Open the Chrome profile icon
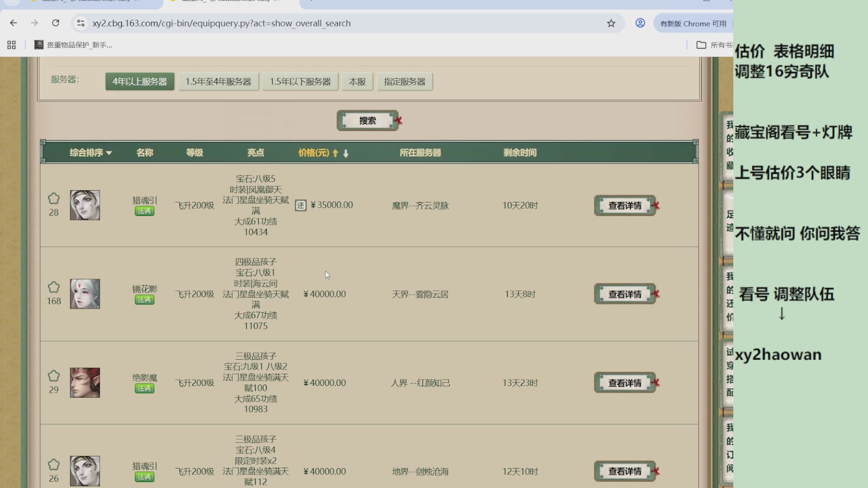Image resolution: width=868 pixels, height=488 pixels. (x=640, y=23)
